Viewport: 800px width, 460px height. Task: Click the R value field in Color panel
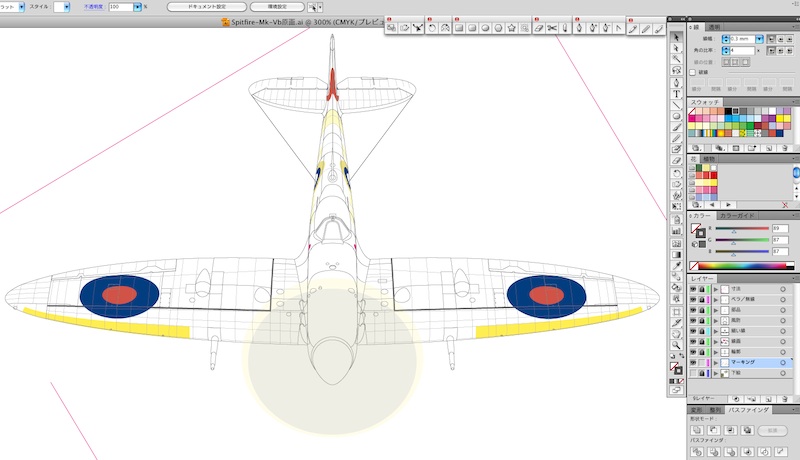click(x=780, y=228)
